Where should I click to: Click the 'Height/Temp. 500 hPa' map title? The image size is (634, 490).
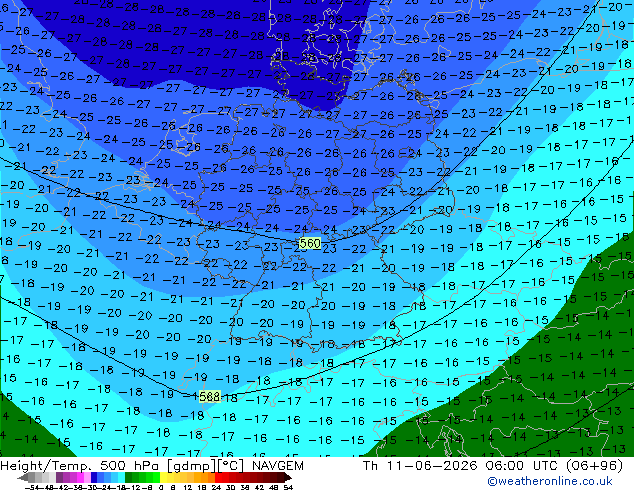[81, 466]
